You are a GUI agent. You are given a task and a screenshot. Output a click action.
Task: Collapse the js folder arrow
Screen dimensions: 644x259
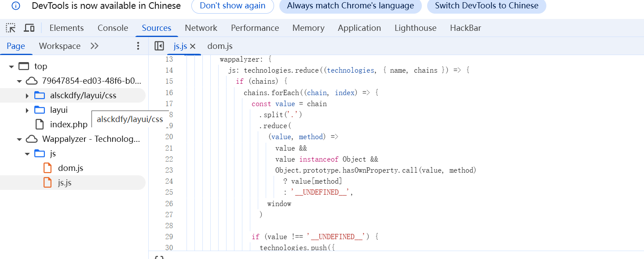coord(27,154)
